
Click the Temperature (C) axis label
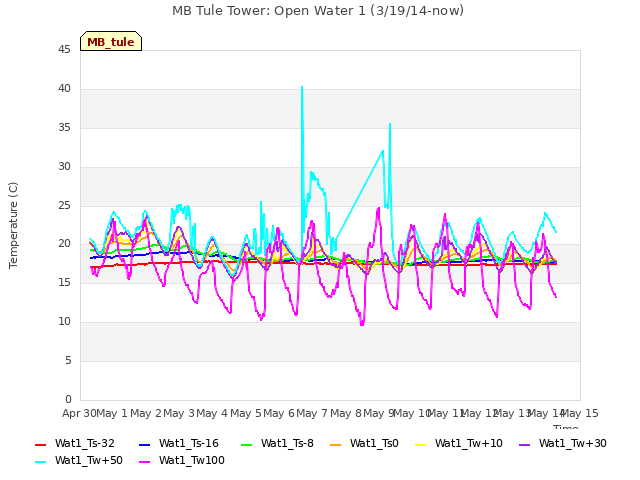pyautogui.click(x=13, y=225)
